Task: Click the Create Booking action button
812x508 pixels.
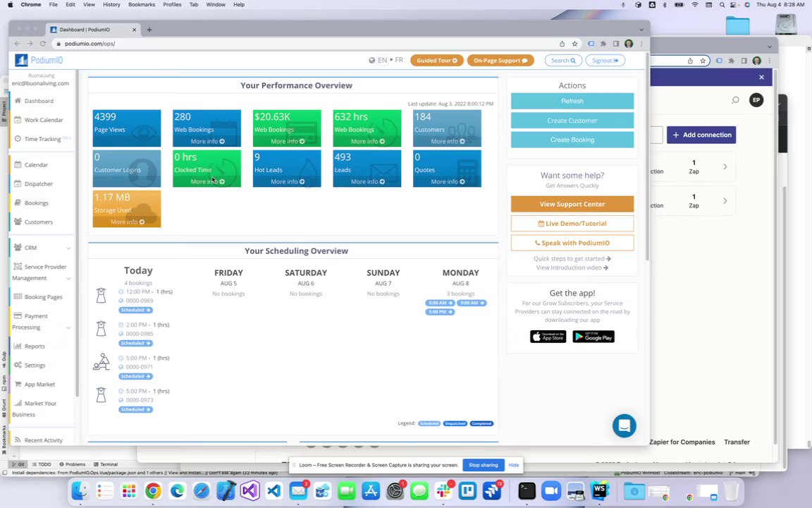Action: pos(572,140)
